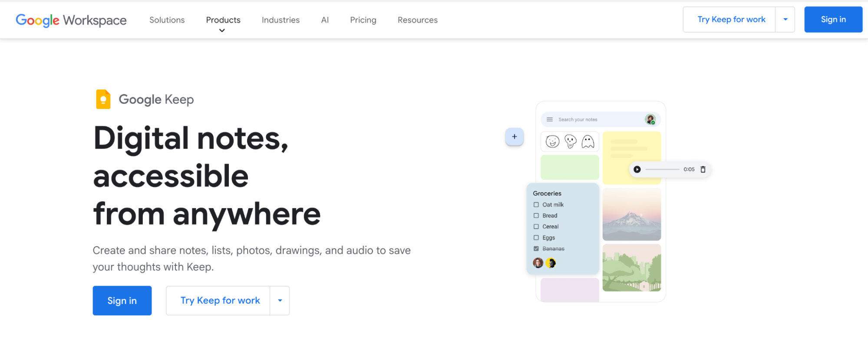Click hero Try Keep for work button
Viewport: 868px width, 344px height.
point(218,301)
